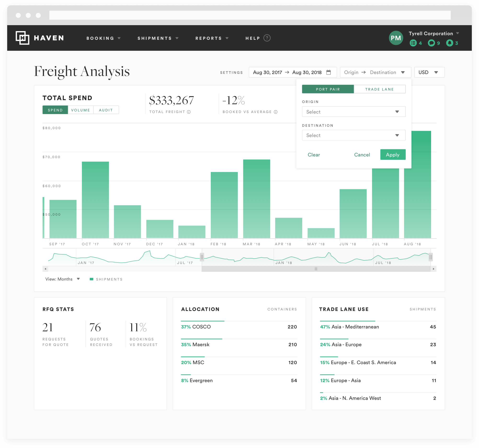Viewport: 479px width, 448px height.
Task: Collapse the Origin to Destination filter dropdown
Action: click(x=375, y=72)
